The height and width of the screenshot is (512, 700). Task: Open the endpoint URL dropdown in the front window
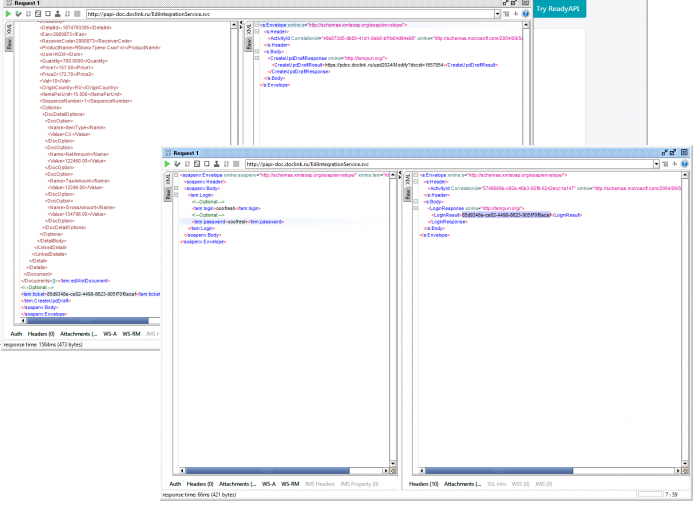click(x=656, y=164)
